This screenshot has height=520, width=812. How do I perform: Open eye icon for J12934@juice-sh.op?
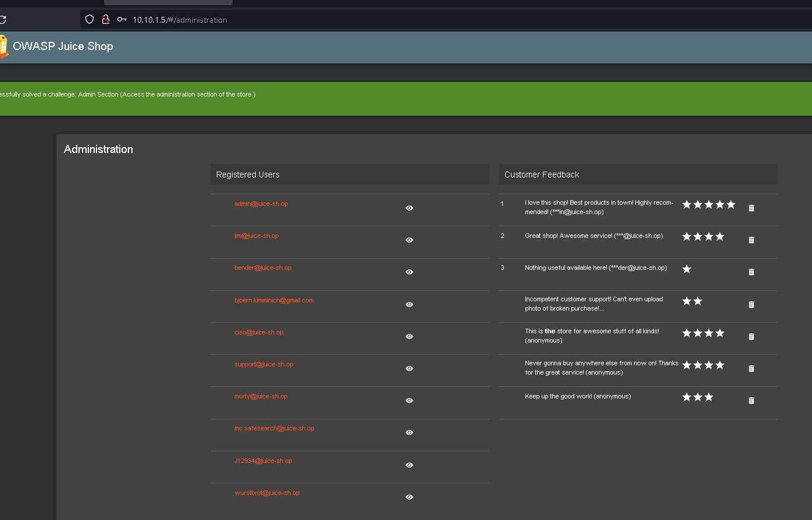click(409, 465)
